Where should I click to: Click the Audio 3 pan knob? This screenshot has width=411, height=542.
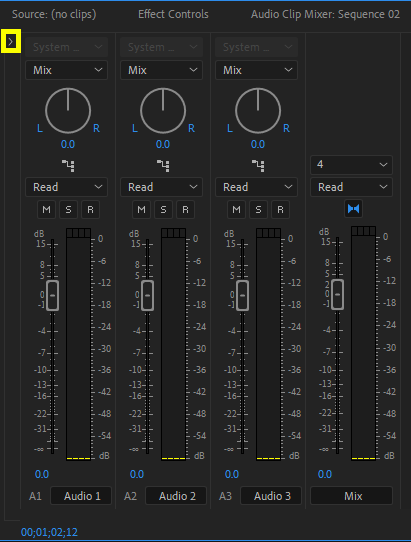pos(258,111)
